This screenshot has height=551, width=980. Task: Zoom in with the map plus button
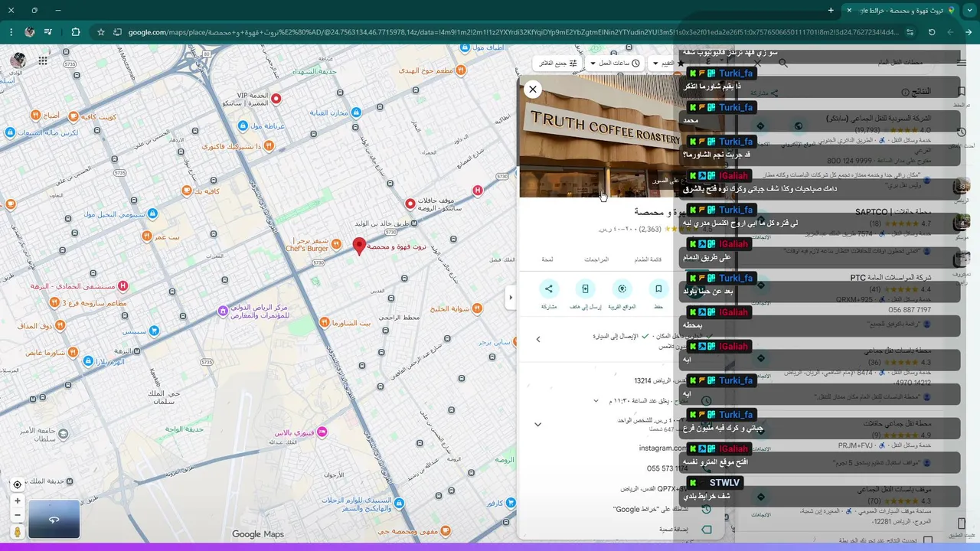pos(18,500)
